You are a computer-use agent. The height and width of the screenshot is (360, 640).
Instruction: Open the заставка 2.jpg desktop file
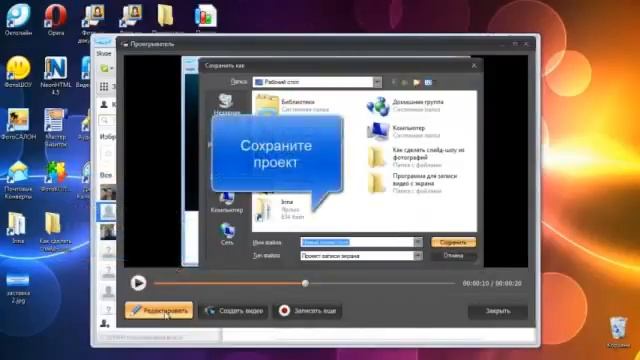tap(18, 288)
